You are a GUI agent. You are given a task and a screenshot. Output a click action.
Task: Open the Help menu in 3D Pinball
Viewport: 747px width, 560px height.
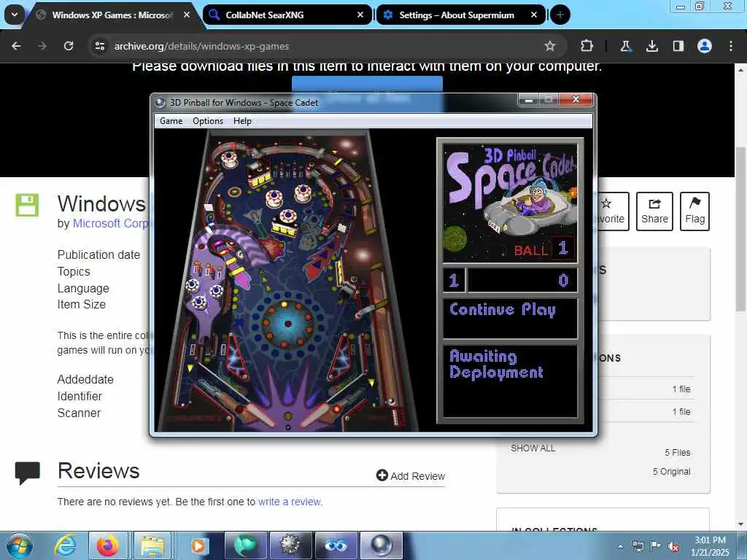(242, 121)
